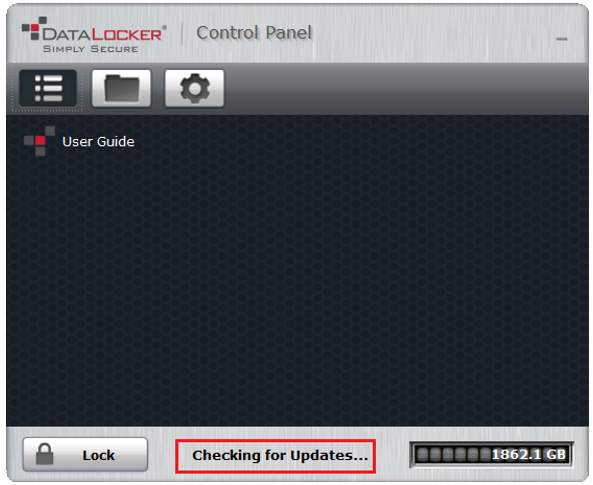Open the Applications list view icon

coord(48,88)
